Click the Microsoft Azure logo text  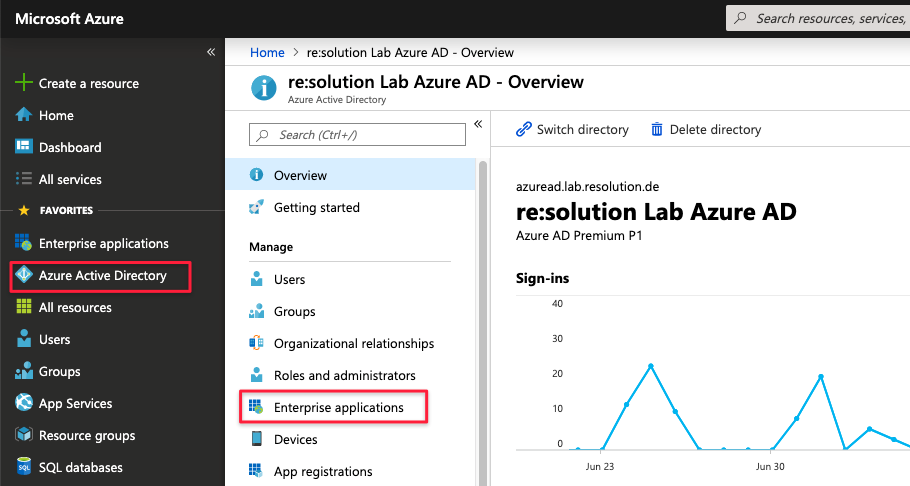pos(69,19)
